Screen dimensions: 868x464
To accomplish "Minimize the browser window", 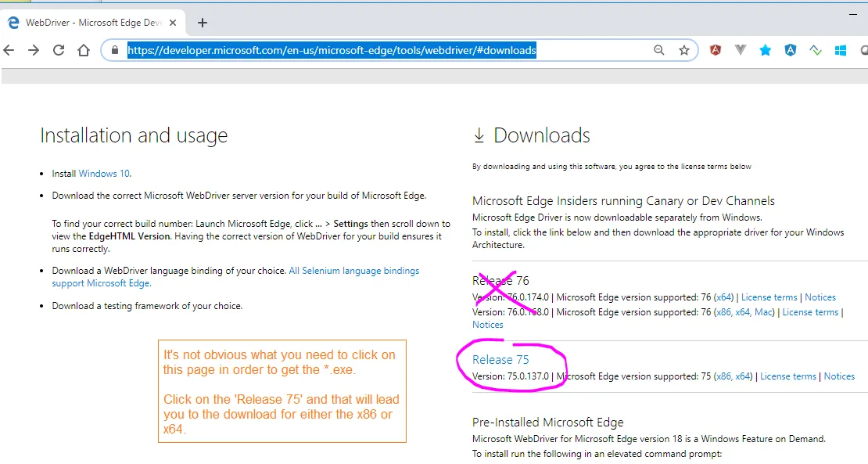I will point(853,14).
